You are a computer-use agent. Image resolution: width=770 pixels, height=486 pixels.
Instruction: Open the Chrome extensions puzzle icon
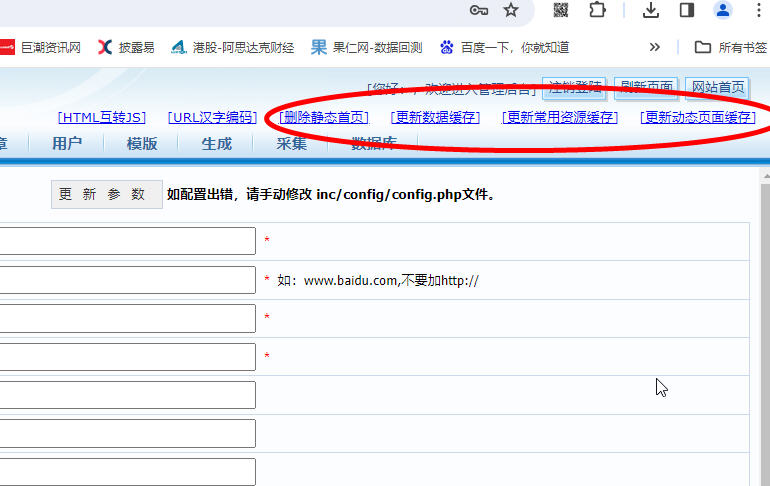pyautogui.click(x=597, y=10)
